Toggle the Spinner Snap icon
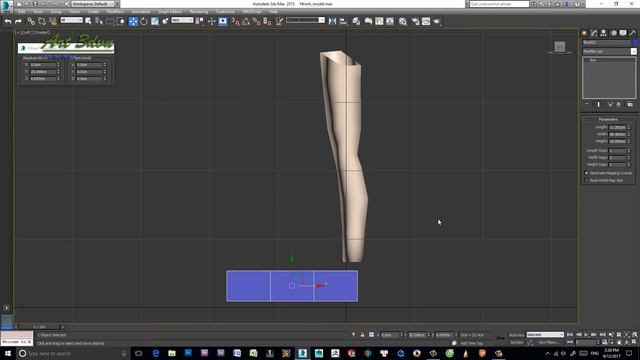 (x=267, y=21)
